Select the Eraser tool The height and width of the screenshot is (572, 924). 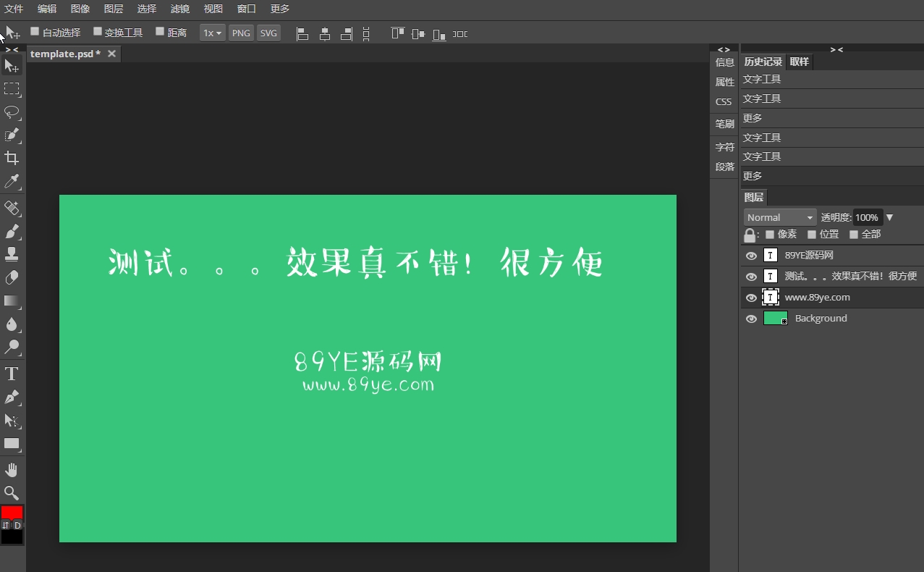pos(12,278)
